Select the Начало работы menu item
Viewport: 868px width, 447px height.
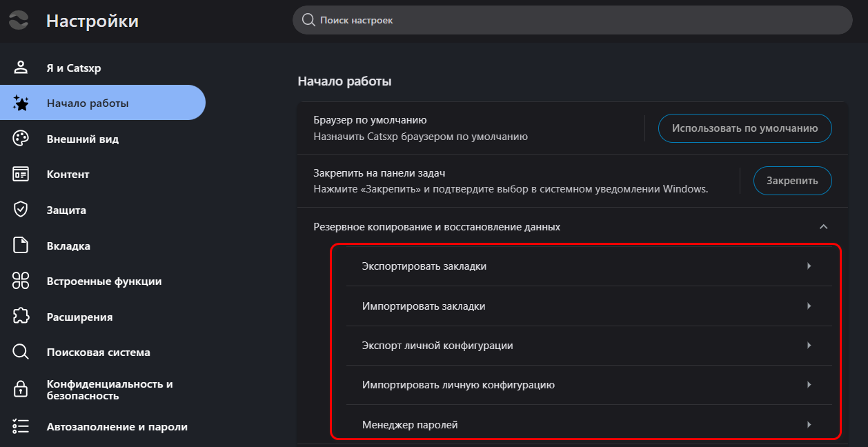coord(103,103)
